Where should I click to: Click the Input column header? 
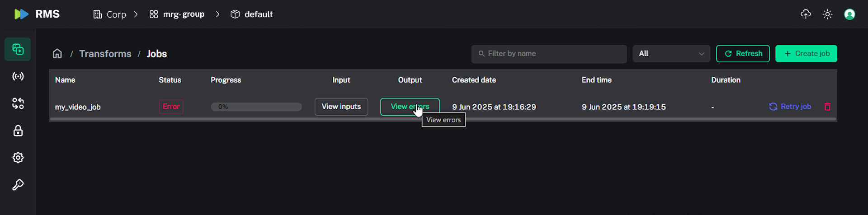pos(341,80)
